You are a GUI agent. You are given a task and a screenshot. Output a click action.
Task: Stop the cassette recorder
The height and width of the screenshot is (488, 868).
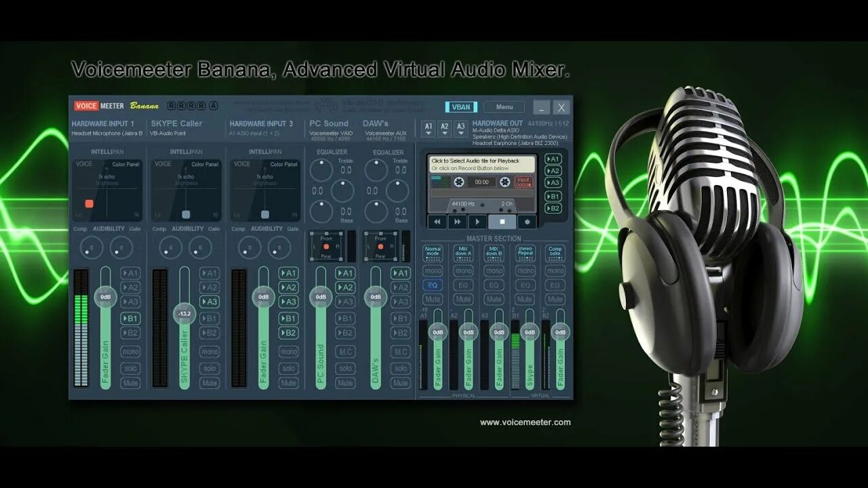click(502, 222)
